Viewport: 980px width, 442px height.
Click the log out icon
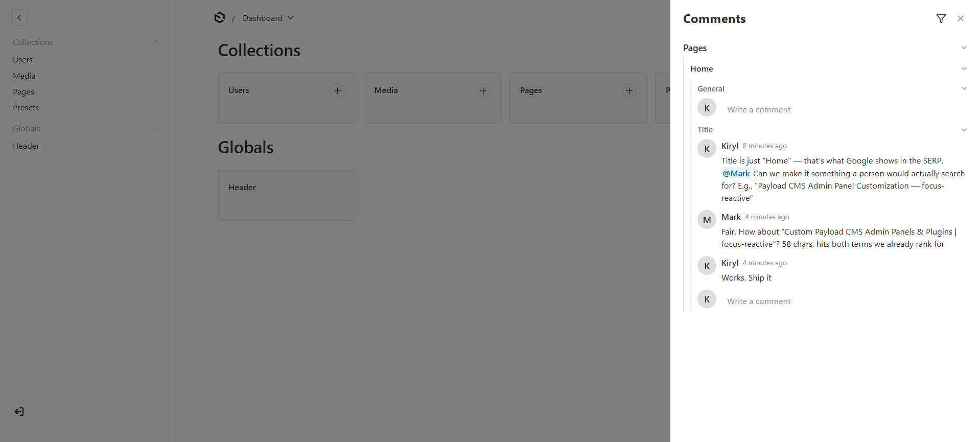tap(19, 412)
